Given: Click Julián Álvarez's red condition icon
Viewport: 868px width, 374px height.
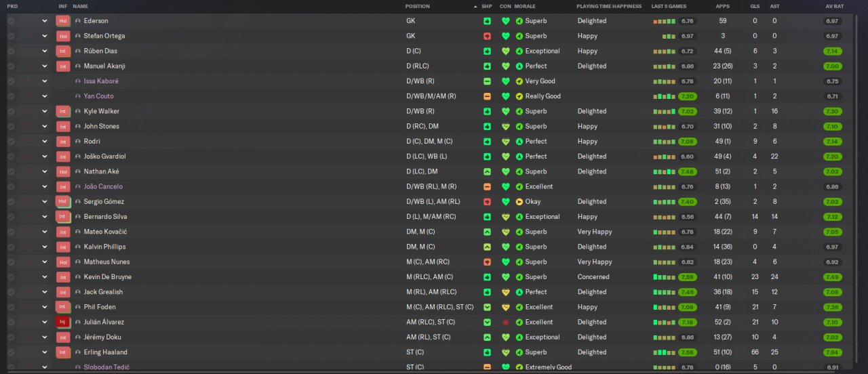Looking at the screenshot, I should pos(505,322).
